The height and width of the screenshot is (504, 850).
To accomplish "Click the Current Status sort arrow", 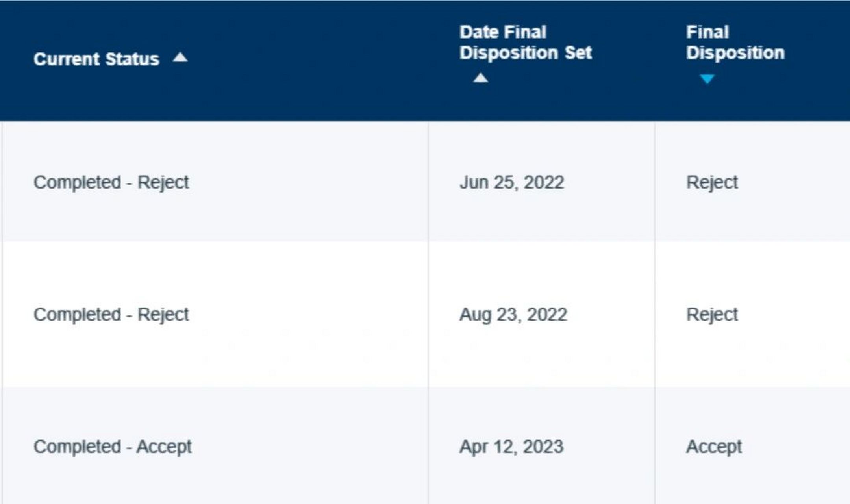I will click(180, 58).
